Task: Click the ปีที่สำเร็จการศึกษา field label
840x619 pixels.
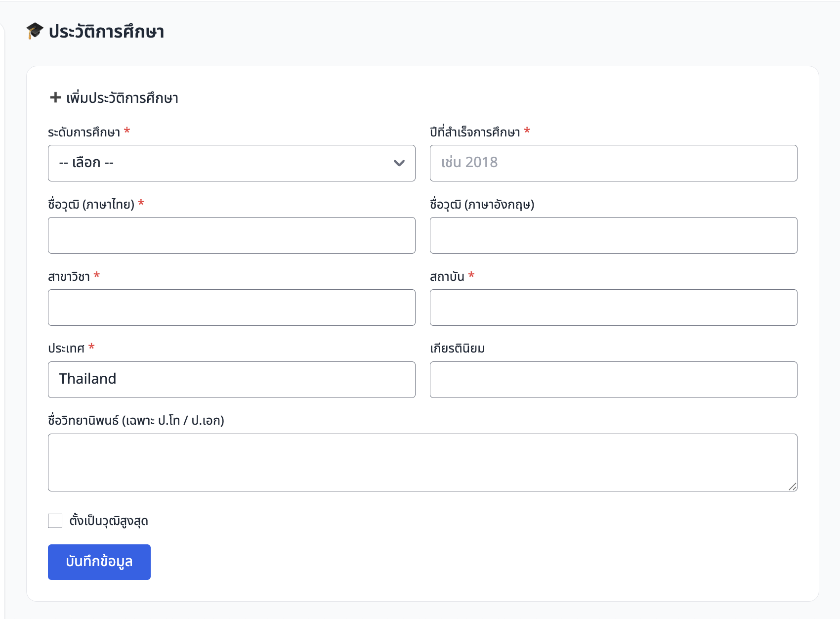Action: point(475,133)
